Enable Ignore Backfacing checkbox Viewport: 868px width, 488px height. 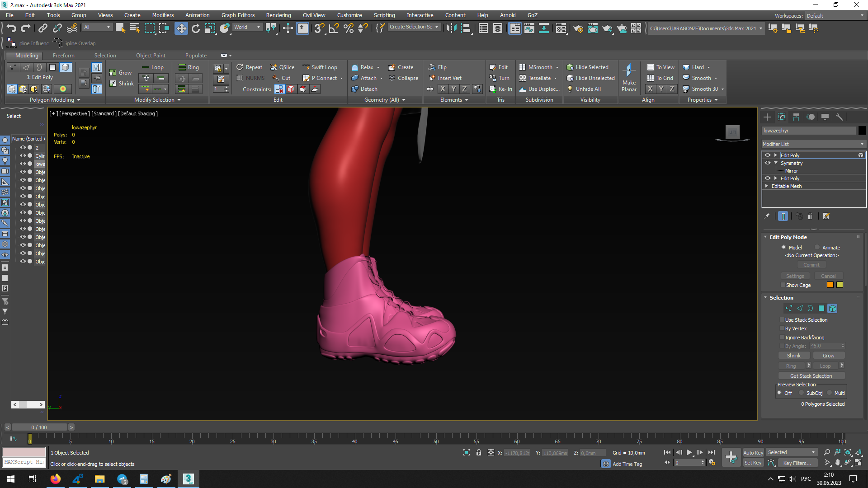point(783,338)
